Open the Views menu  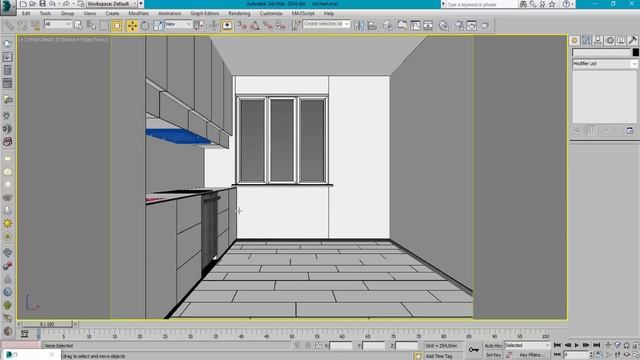click(89, 13)
